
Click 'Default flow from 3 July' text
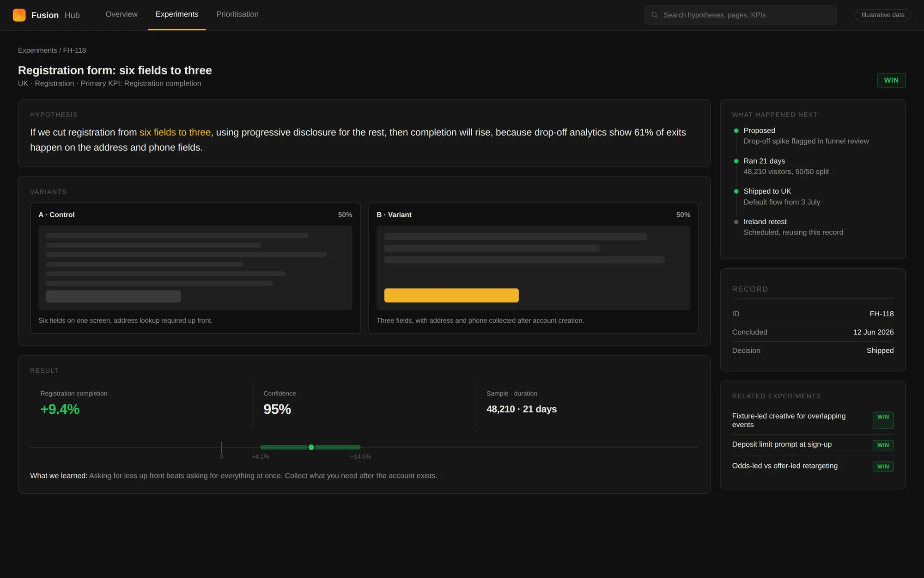coord(782,202)
